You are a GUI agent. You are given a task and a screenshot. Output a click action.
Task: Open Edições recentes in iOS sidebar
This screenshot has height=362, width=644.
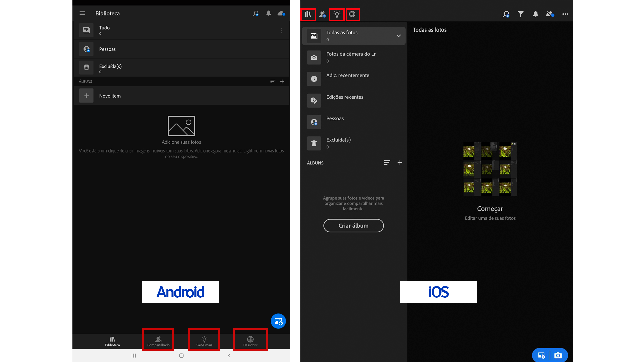point(354,100)
